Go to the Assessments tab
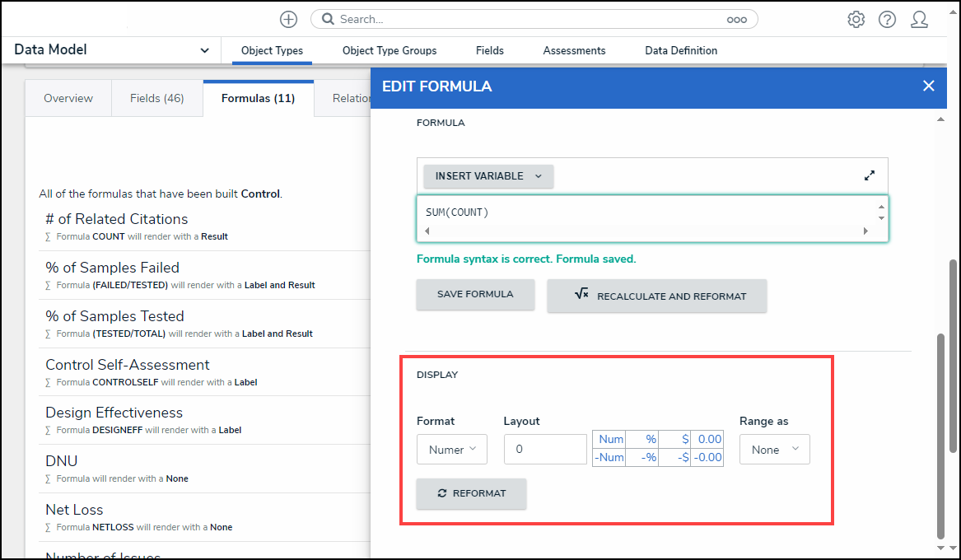Viewport: 961px width, 560px height. click(x=574, y=51)
